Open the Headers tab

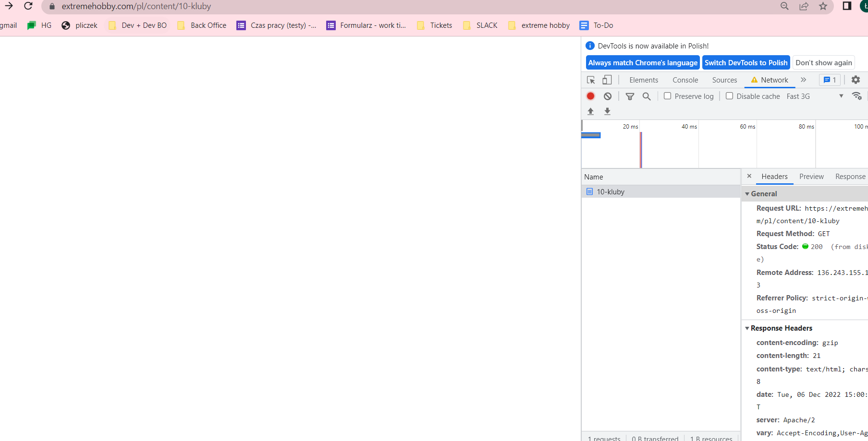click(774, 177)
